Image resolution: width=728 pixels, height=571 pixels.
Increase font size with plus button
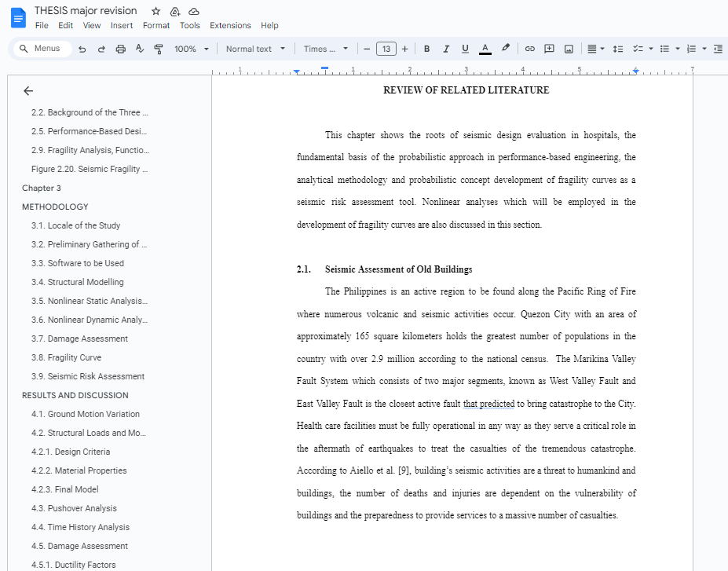click(405, 49)
